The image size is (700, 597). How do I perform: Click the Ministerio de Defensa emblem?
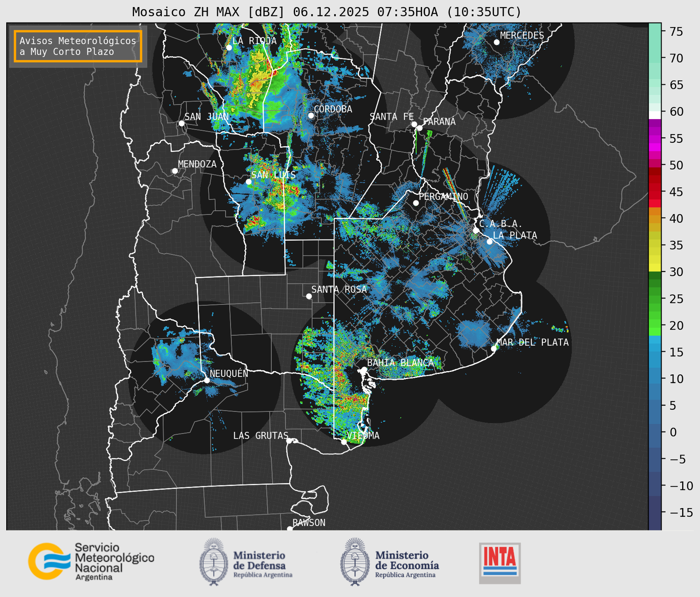[x=213, y=562]
